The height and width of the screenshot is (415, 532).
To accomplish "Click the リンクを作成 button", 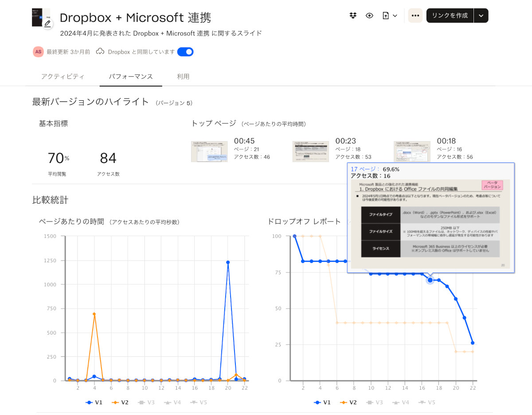I will [x=450, y=16].
